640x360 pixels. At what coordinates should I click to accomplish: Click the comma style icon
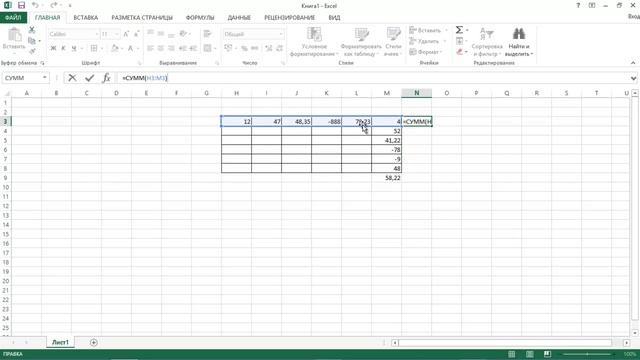(x=254, y=48)
